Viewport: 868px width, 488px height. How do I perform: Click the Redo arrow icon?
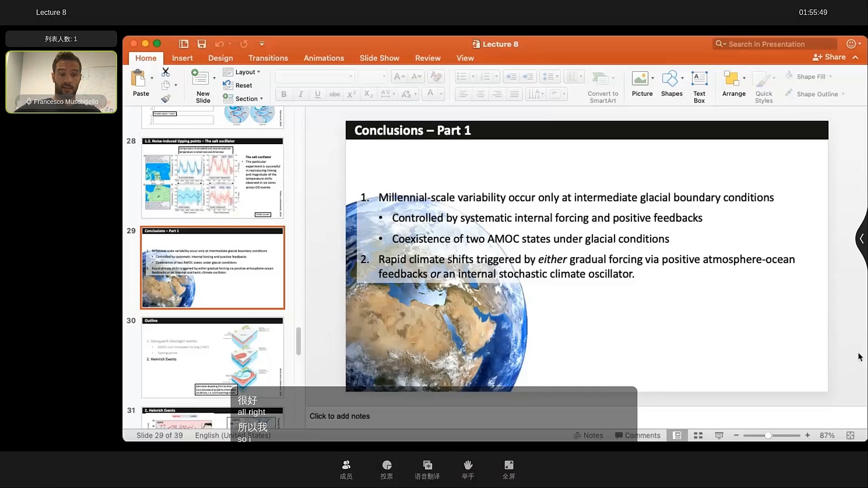[244, 44]
